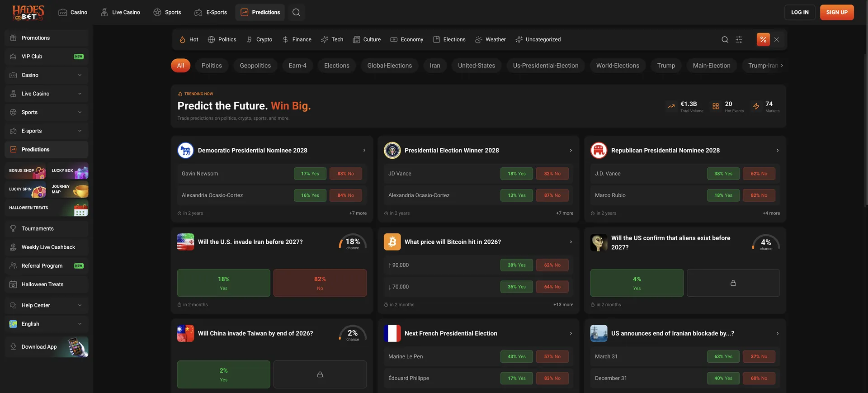The width and height of the screenshot is (868, 393).
Task: Switch to the Weather category
Action: [x=491, y=39]
